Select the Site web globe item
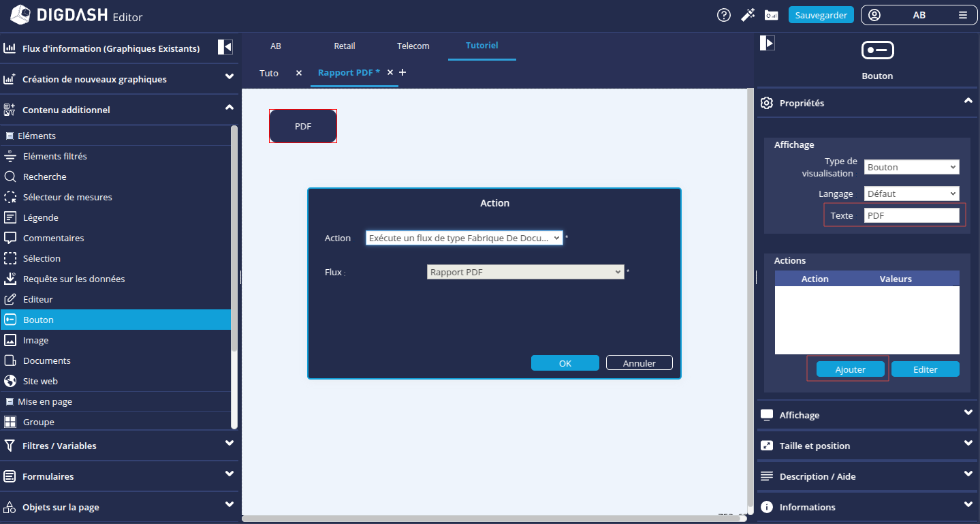The image size is (980, 524). 40,381
